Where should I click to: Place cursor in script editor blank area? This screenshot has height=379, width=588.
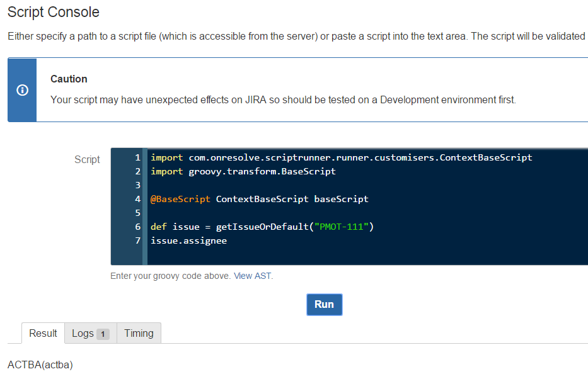[367, 254]
